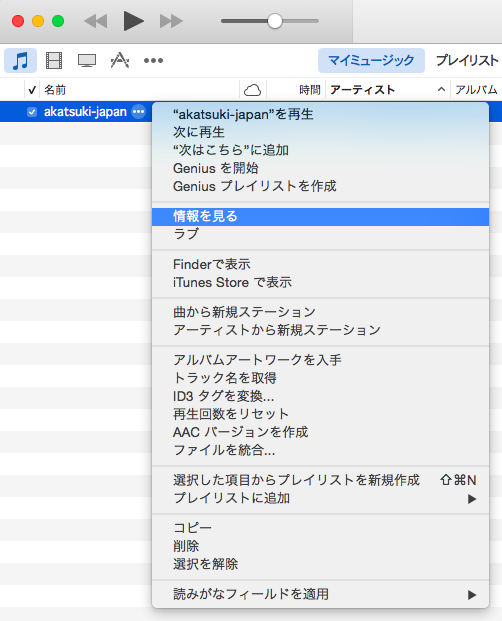The width and height of the screenshot is (502, 621).
Task: Switch to the マイミュージック tab
Action: 371,61
